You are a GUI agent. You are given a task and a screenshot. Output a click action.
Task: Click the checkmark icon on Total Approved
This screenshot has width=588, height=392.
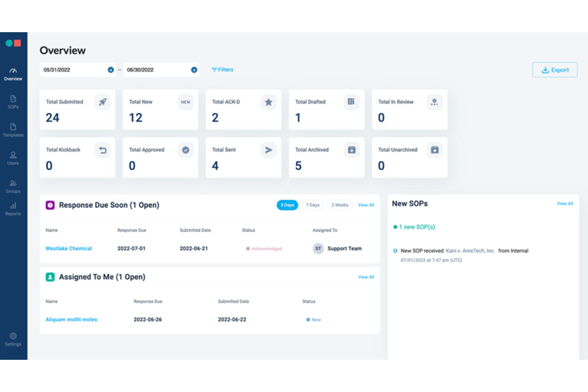click(x=186, y=150)
